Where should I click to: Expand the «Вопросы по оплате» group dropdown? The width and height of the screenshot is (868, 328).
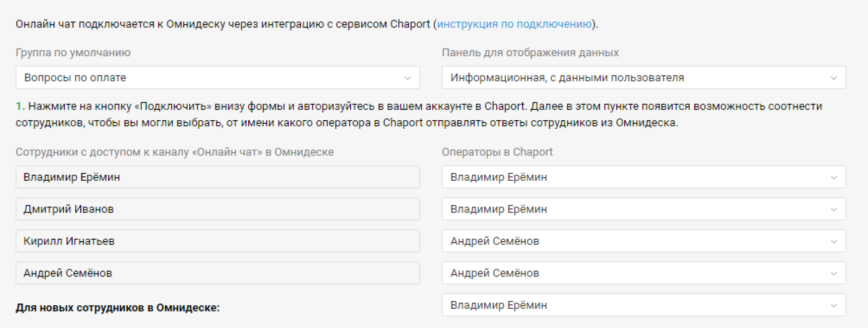(217, 78)
